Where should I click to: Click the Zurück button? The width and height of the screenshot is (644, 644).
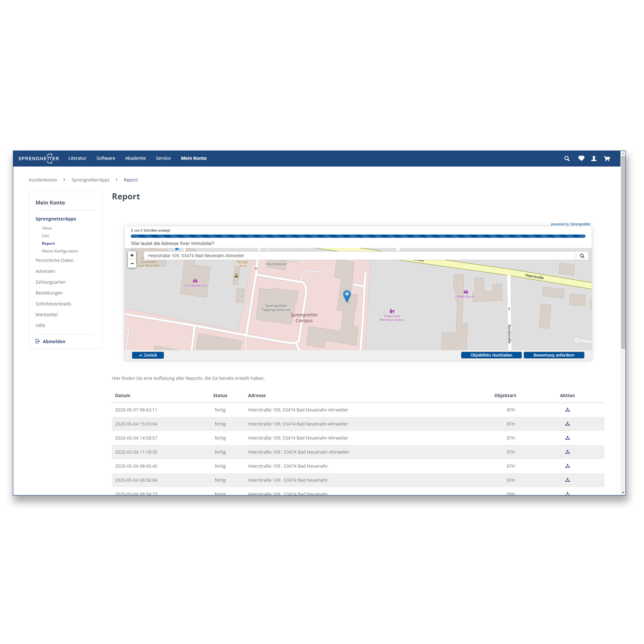[x=148, y=355]
